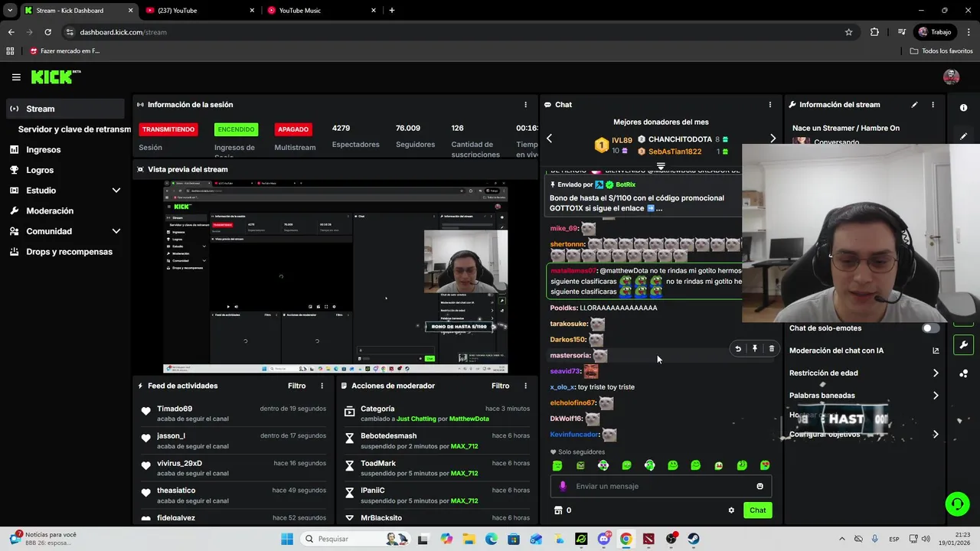Image resolution: width=980 pixels, height=551 pixels.
Task: Open Discord from the taskbar
Action: (x=603, y=539)
